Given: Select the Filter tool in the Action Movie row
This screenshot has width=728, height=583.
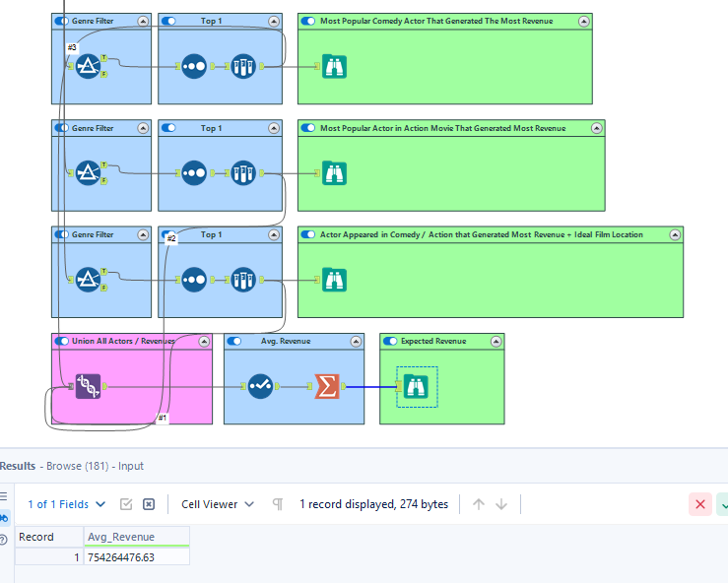Looking at the screenshot, I should point(88,173).
